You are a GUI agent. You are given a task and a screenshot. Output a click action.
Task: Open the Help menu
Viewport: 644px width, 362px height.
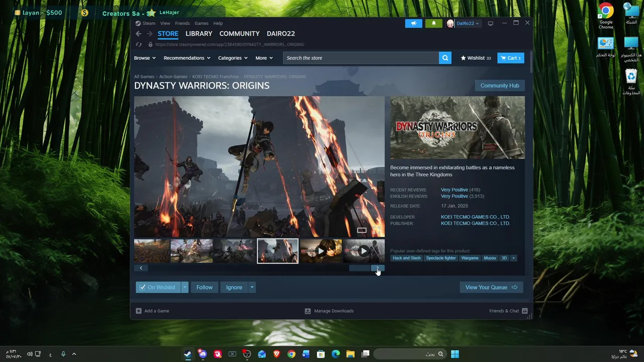coord(218,23)
